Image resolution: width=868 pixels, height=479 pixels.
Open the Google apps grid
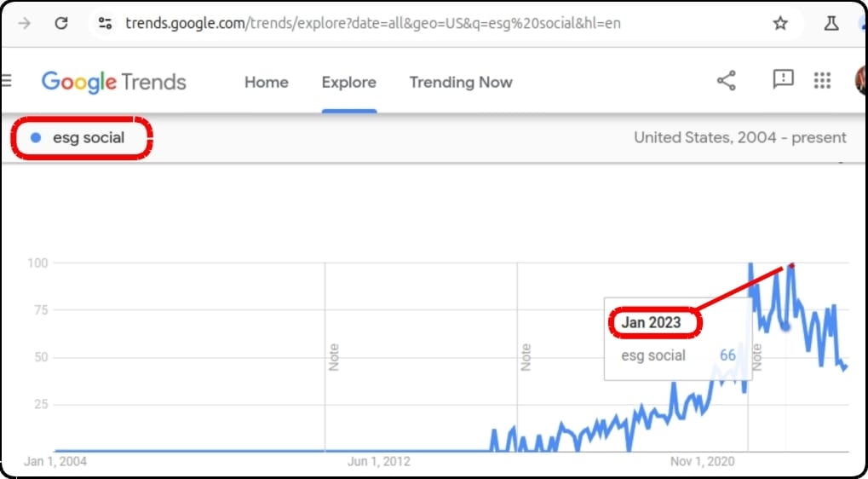(x=823, y=81)
